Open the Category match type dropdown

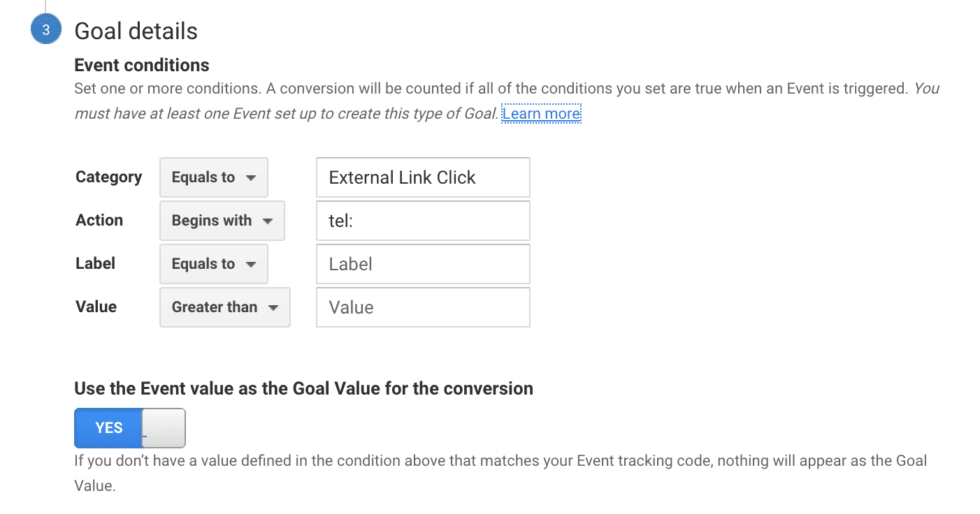[214, 177]
